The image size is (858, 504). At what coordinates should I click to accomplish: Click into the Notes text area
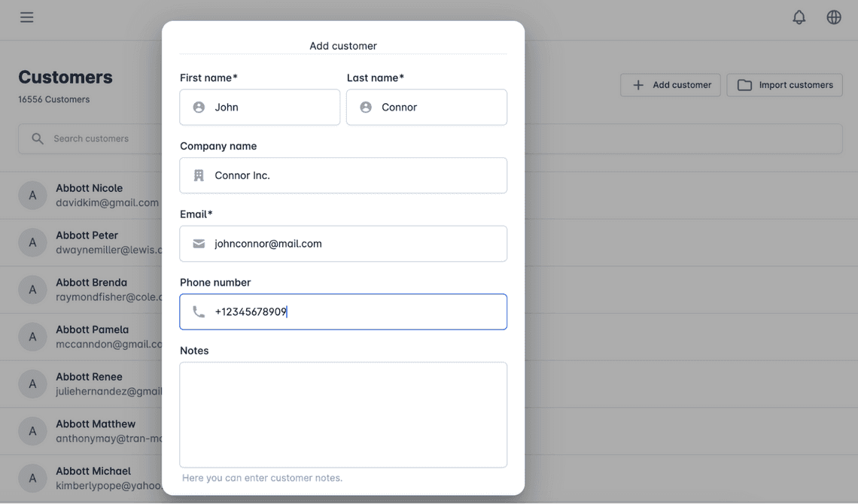343,415
